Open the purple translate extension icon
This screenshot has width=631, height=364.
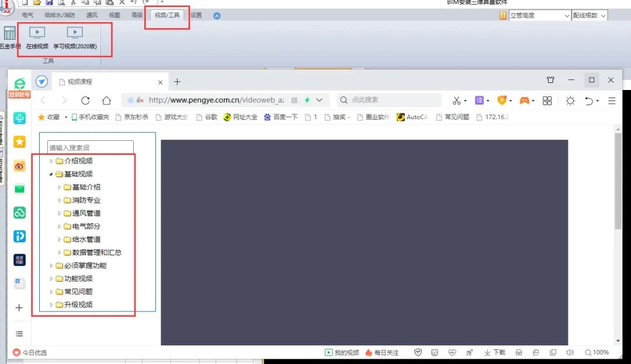(479, 100)
